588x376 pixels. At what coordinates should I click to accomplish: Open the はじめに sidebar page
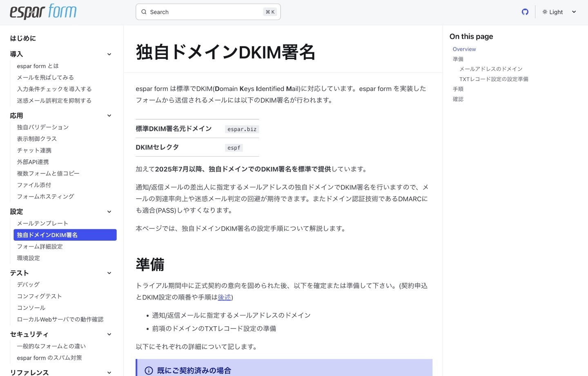[23, 38]
